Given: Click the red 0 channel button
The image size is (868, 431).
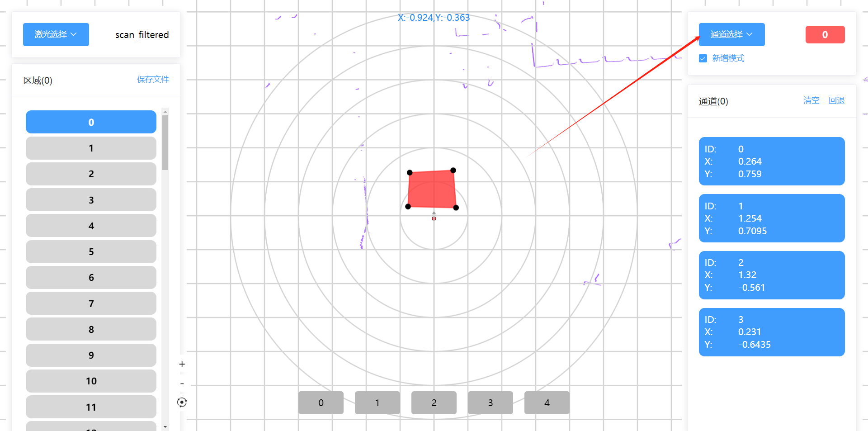Looking at the screenshot, I should [x=825, y=34].
